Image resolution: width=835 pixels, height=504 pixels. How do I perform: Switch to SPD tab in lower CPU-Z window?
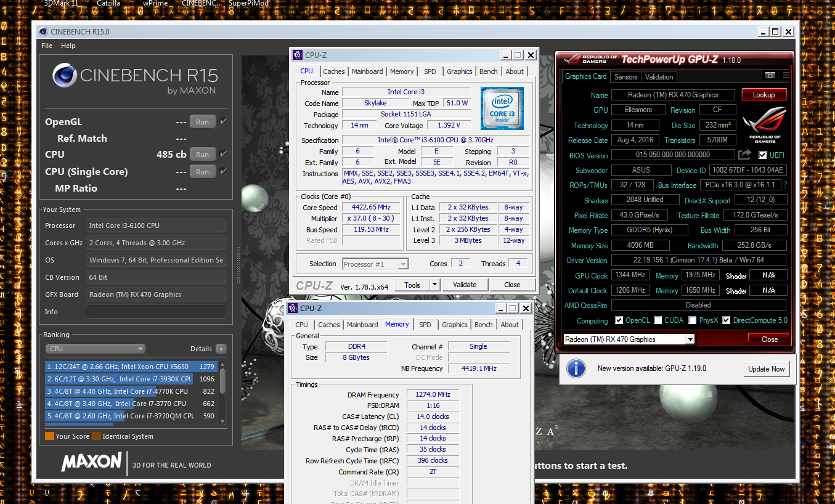coord(425,325)
